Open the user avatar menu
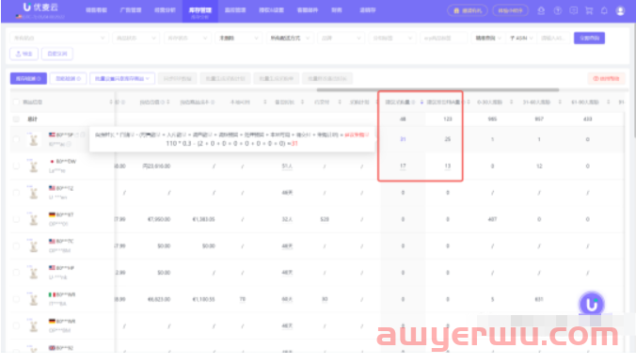Image resolution: width=636 pixels, height=364 pixels. pos(620,11)
